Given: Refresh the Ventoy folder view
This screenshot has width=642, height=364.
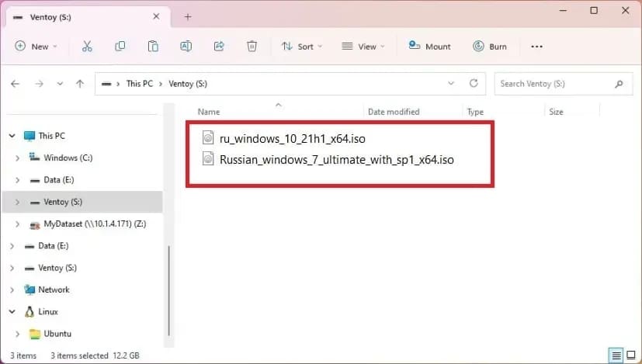Looking at the screenshot, I should (474, 84).
